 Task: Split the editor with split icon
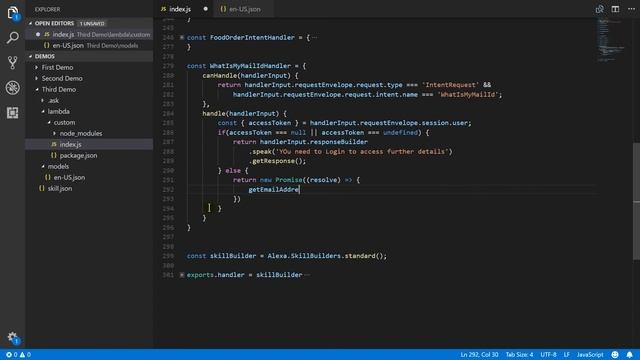615,9
